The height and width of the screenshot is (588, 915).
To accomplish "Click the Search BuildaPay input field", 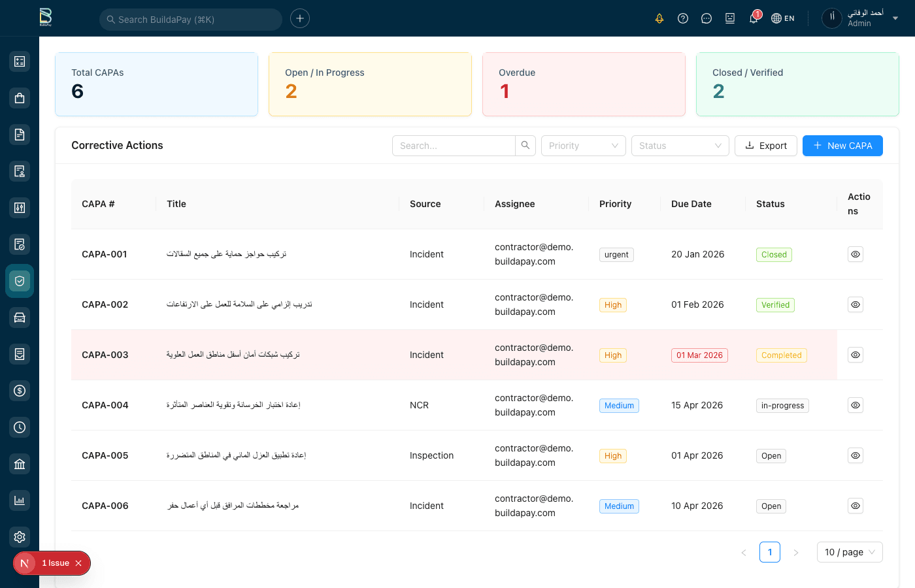I will [x=191, y=20].
